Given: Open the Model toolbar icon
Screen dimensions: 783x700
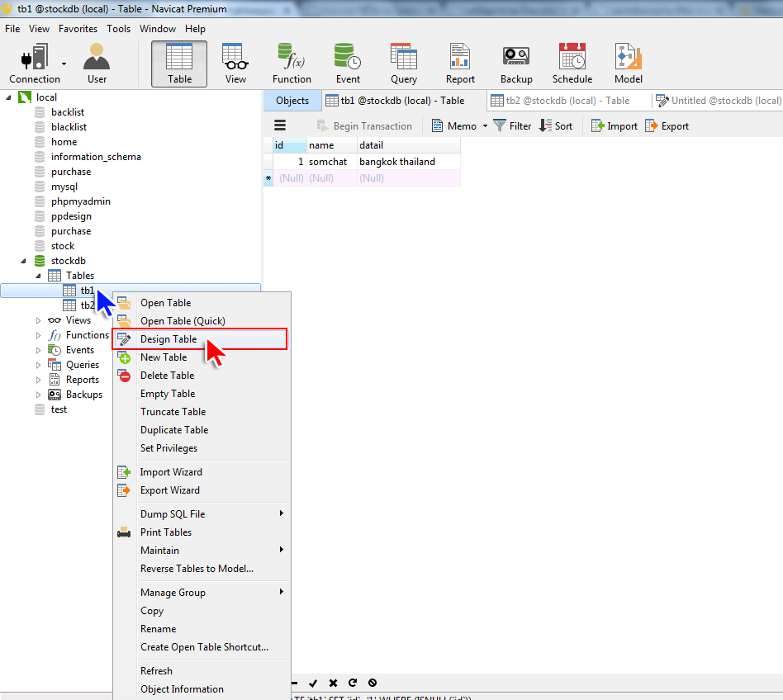Looking at the screenshot, I should (629, 64).
